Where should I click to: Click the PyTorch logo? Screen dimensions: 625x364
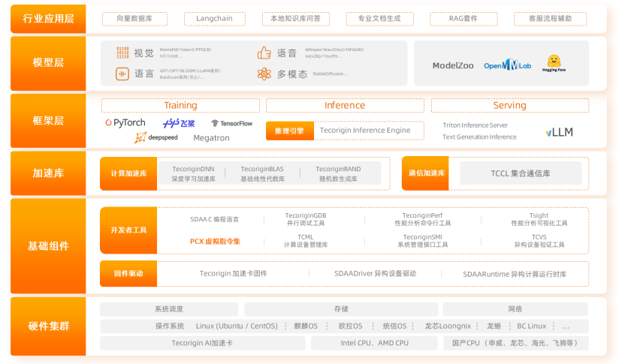[x=125, y=123]
